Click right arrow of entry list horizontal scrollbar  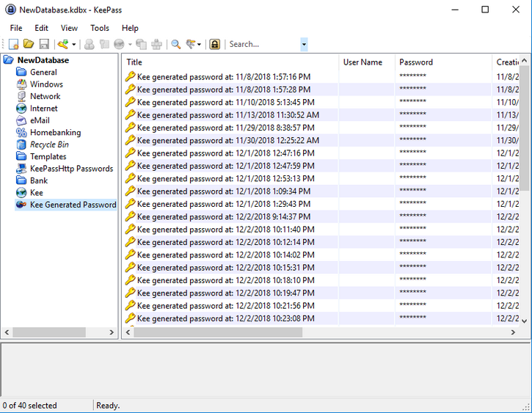point(514,332)
